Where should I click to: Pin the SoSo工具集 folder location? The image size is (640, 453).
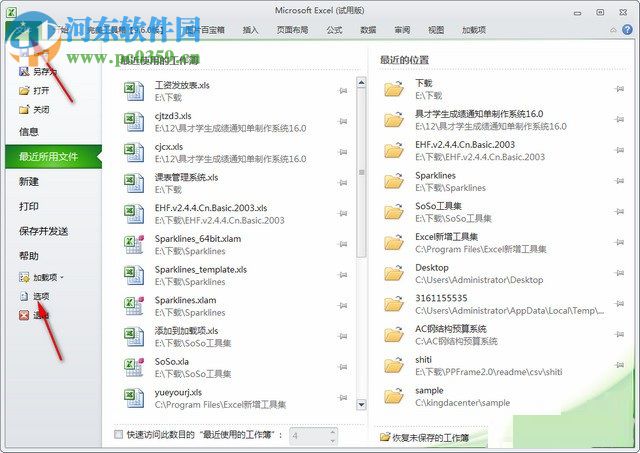tap(619, 211)
